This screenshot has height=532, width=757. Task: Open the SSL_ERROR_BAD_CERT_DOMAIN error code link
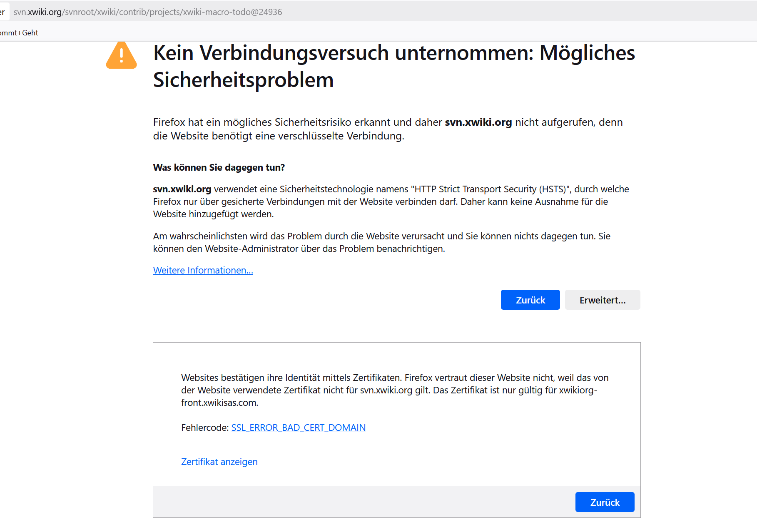pyautogui.click(x=298, y=428)
